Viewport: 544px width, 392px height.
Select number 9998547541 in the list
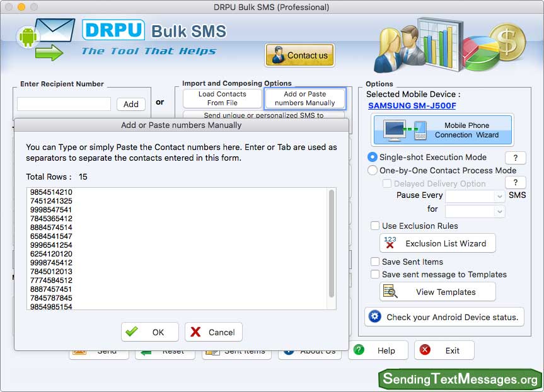tap(51, 210)
